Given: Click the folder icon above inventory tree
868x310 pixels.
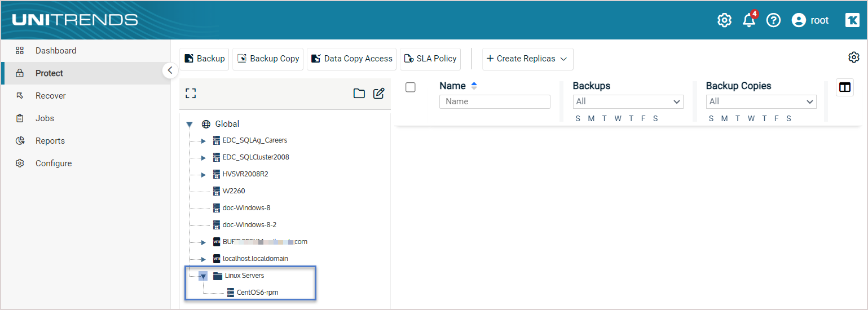Looking at the screenshot, I should [x=359, y=94].
